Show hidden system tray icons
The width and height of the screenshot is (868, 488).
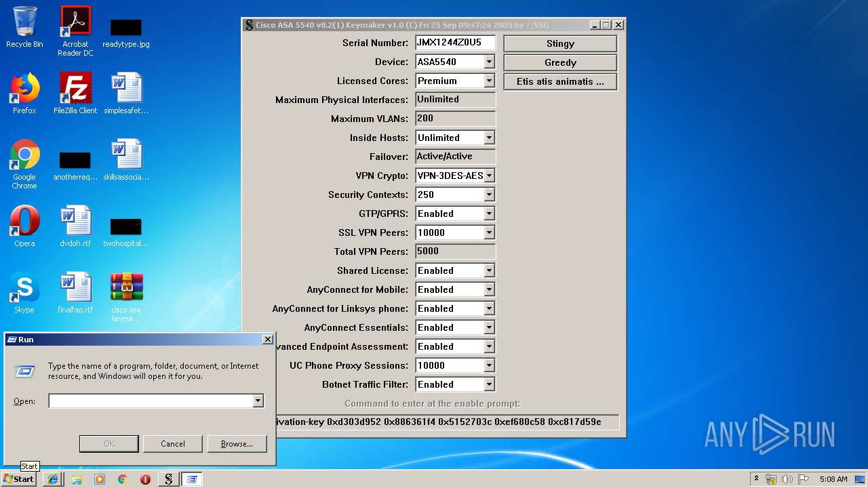[x=756, y=479]
